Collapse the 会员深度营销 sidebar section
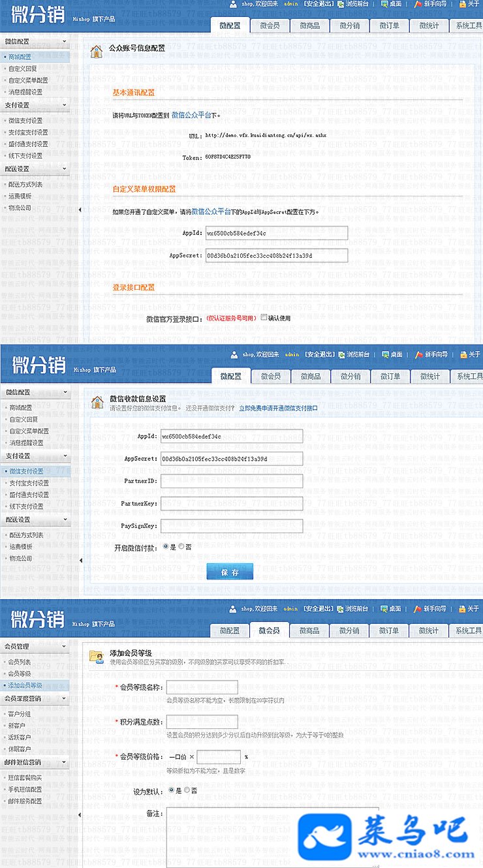 (x=64, y=698)
